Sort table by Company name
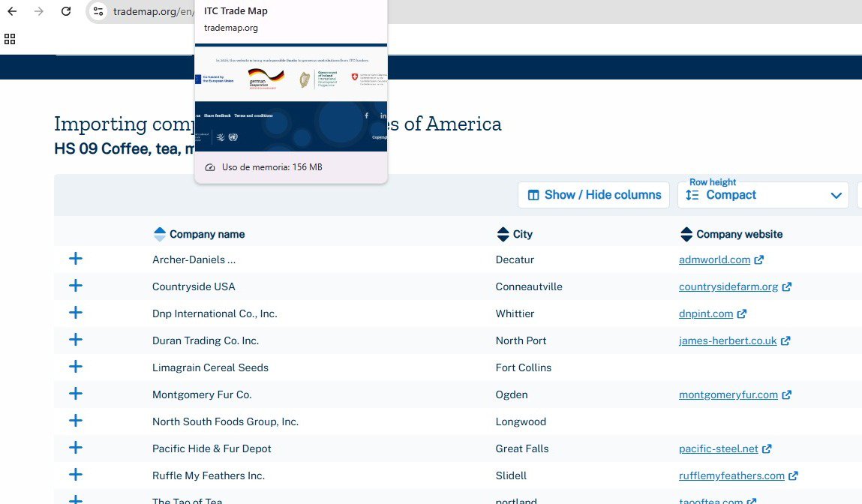Viewport: 862px width, 504px height. (x=160, y=234)
